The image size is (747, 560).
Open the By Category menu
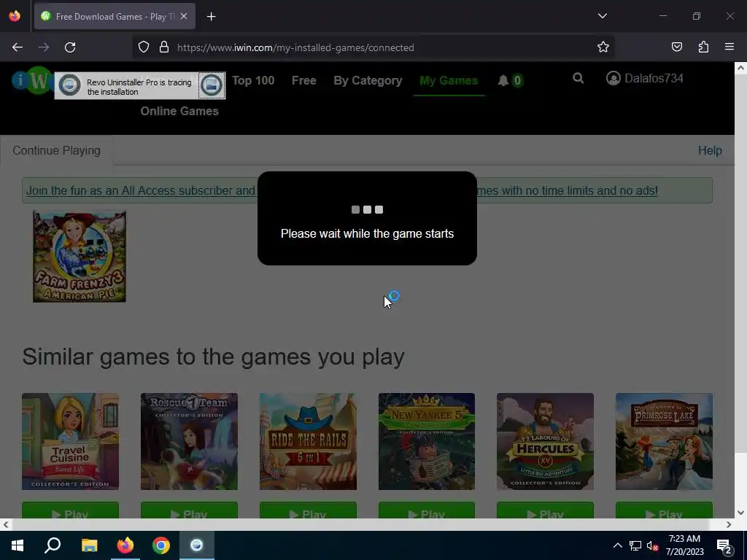(368, 80)
